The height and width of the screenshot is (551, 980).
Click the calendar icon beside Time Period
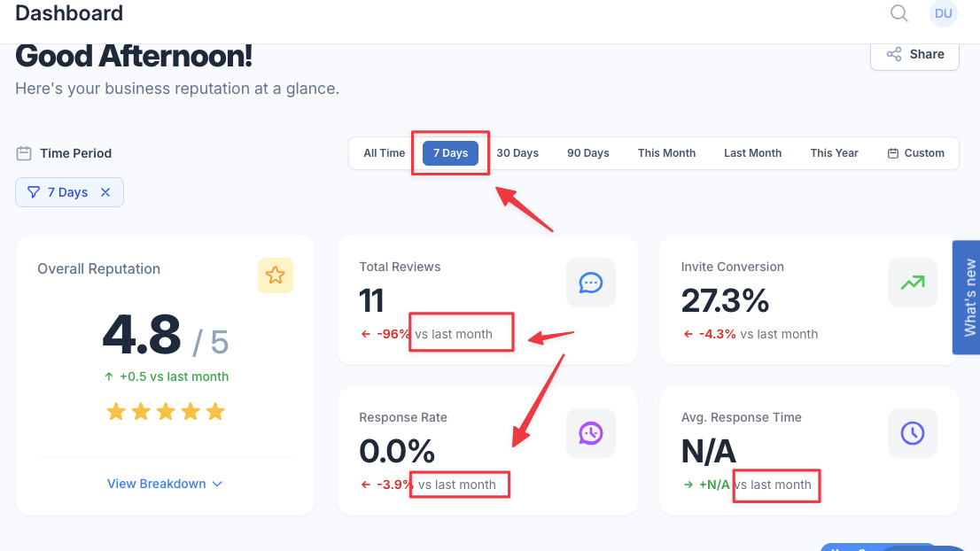click(24, 153)
